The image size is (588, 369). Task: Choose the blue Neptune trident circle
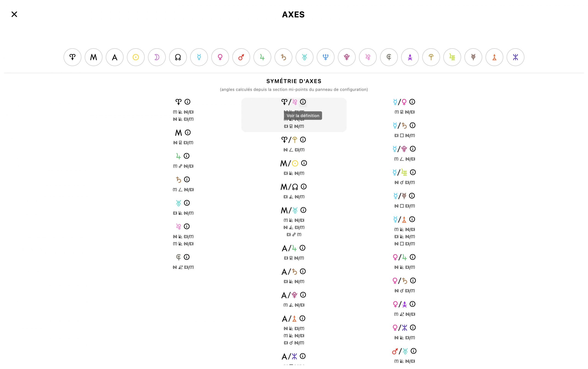(x=325, y=57)
